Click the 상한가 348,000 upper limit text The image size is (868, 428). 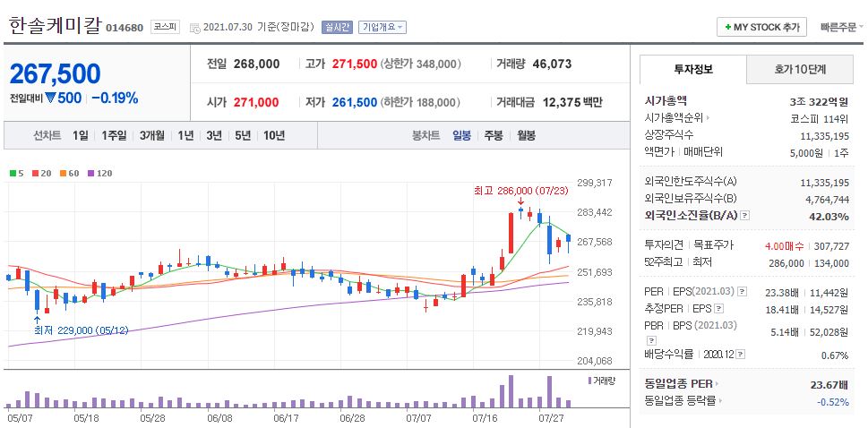pos(421,64)
